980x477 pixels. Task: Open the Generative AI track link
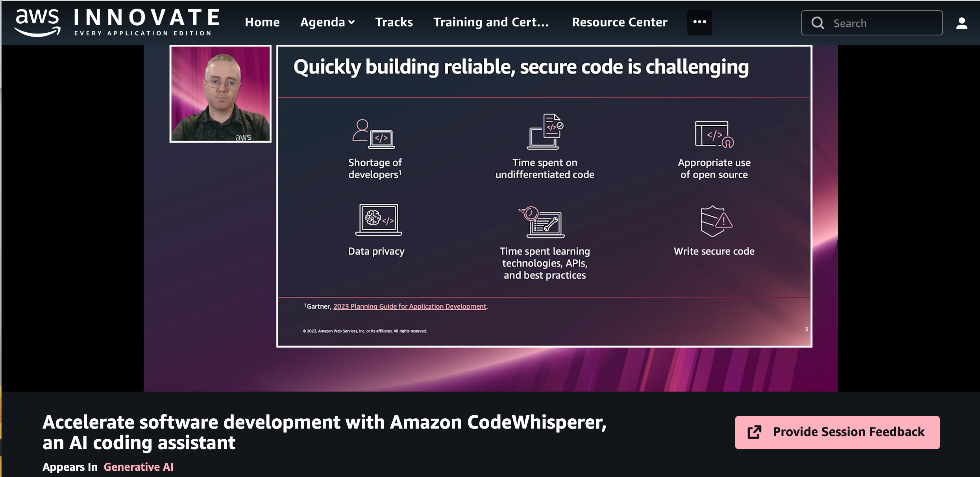click(x=138, y=467)
